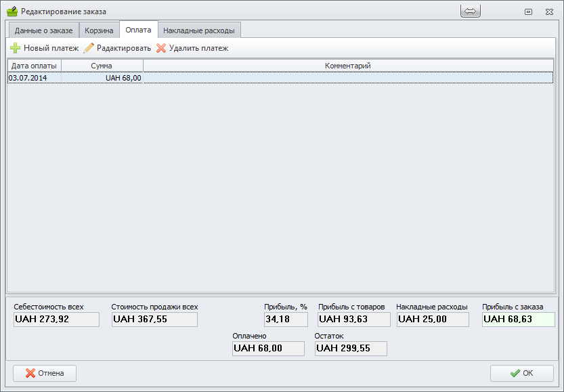Sort by Дата оплаты column header
Screen dimensions: 564x392
click(34, 66)
